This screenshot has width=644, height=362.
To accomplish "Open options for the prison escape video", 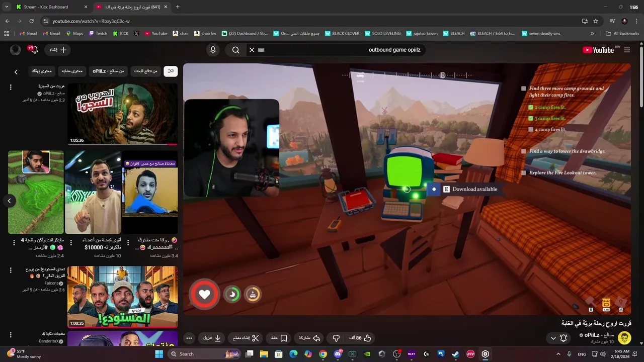I will coord(11,87).
